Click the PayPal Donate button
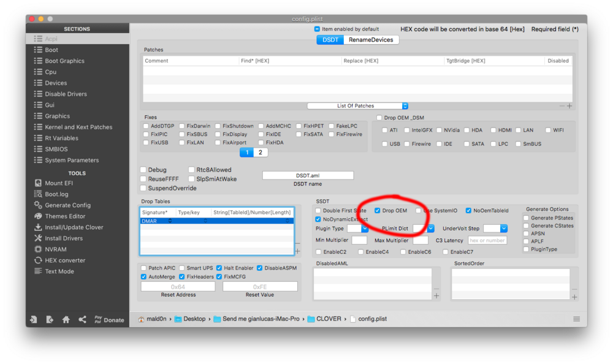 pyautogui.click(x=109, y=319)
